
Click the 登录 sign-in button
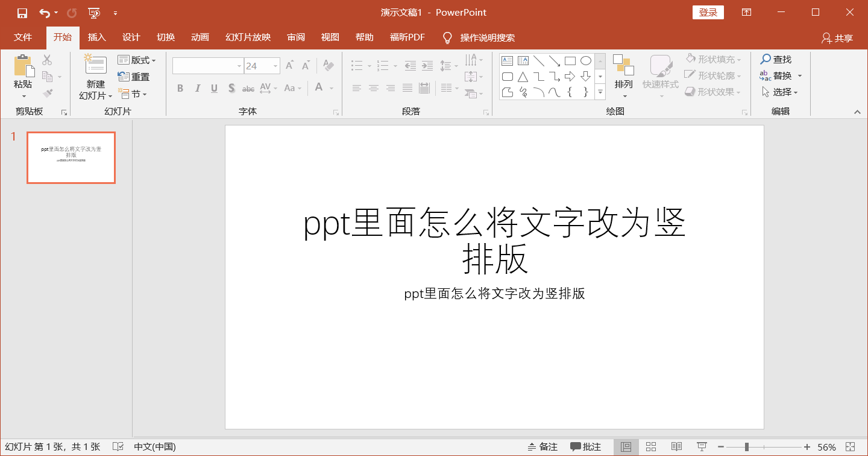click(708, 11)
